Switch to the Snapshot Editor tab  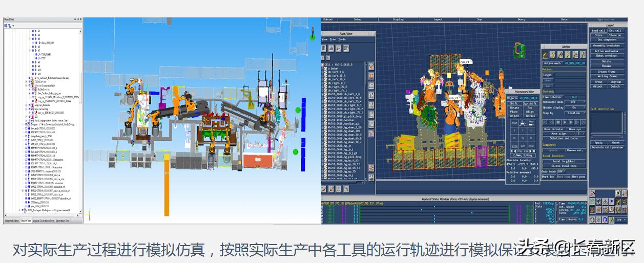click(x=11, y=221)
